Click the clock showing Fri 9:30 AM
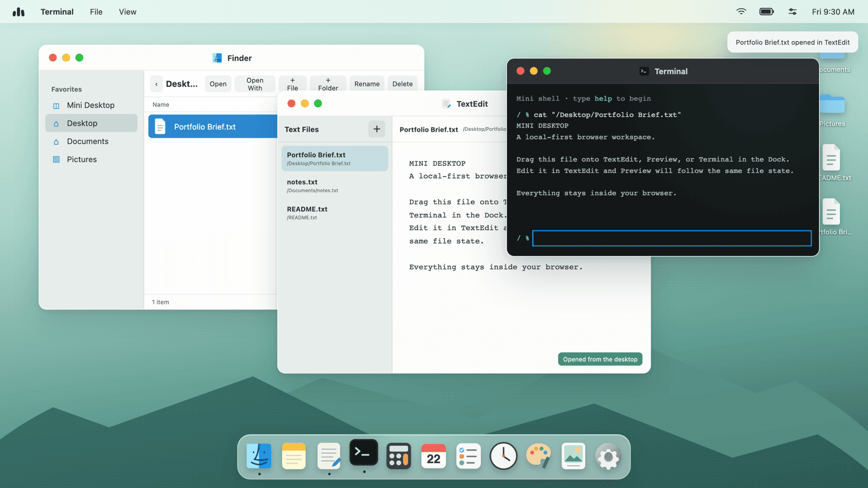 [833, 11]
